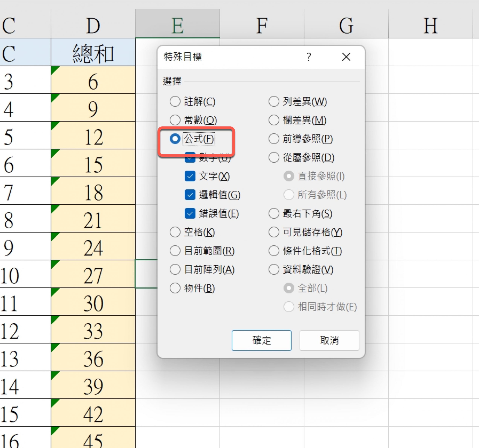The image size is (479, 448).
Task: Select 資料驗證(V) radio button
Action: coord(274,269)
